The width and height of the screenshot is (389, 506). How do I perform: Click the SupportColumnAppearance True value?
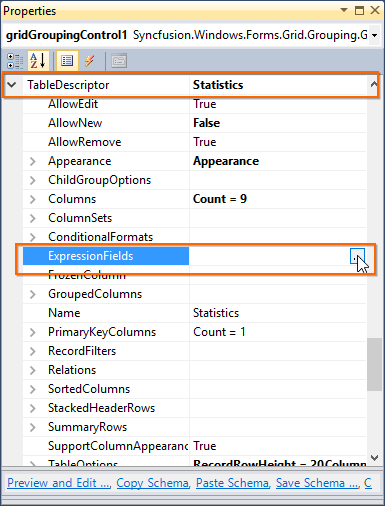click(205, 446)
